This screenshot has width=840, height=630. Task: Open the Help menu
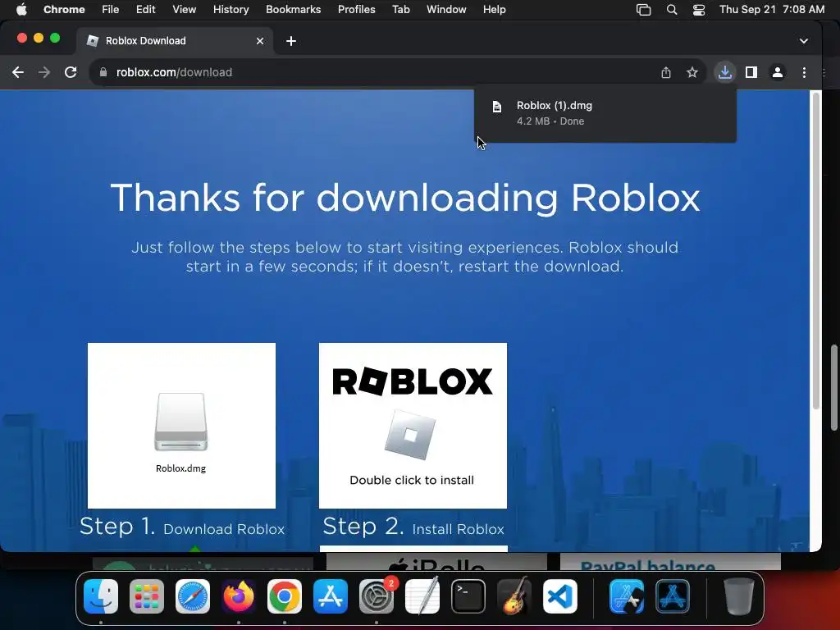pos(494,9)
